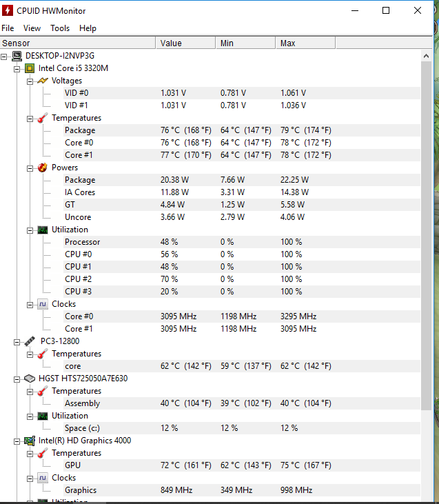Collapse the DESKTOP-I2NVP3G root node
This screenshot has height=504, width=439.
4,57
